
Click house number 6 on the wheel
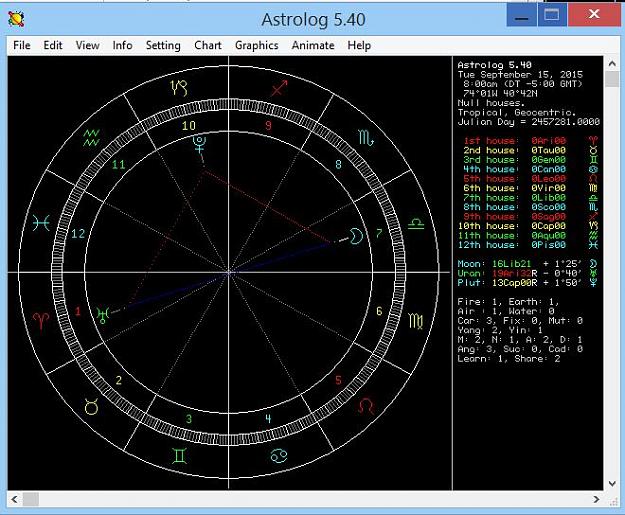tap(379, 311)
